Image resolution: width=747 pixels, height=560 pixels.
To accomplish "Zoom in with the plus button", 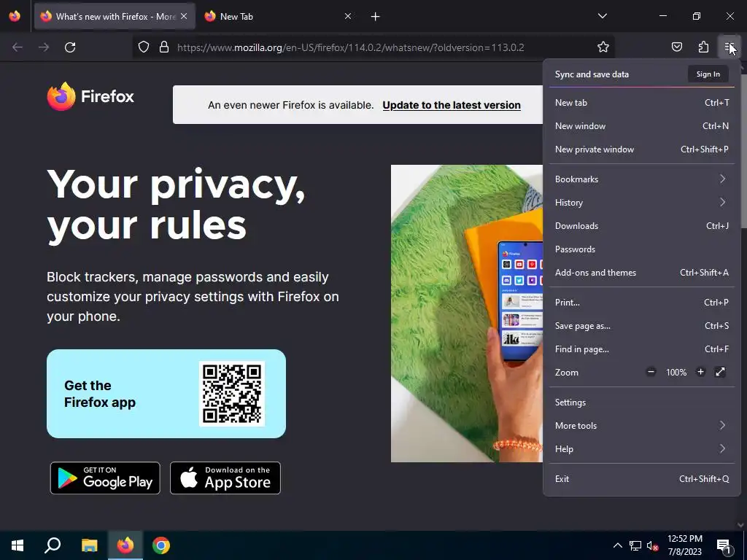I will [700, 372].
